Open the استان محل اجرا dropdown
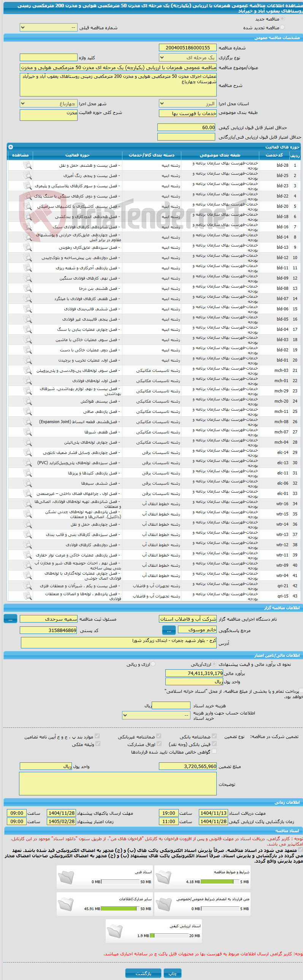This screenshot has width=303, height=980. (188, 103)
